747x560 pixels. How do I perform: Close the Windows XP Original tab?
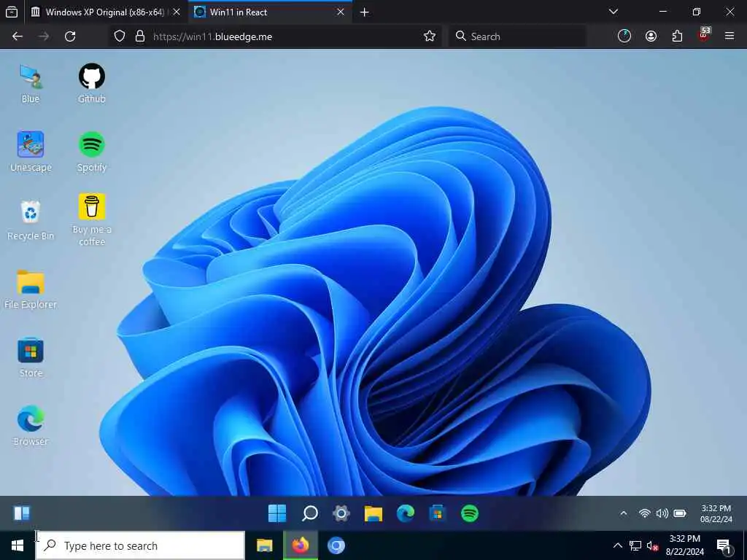(177, 12)
